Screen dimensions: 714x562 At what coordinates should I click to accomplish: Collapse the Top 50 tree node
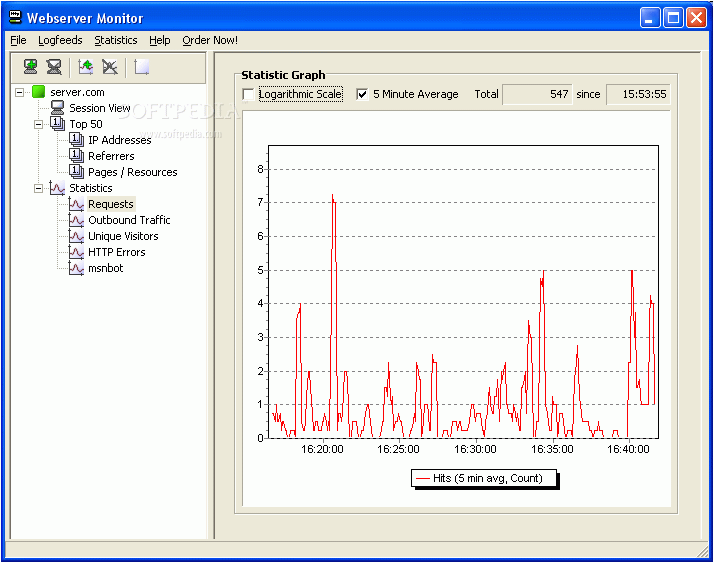click(x=39, y=124)
